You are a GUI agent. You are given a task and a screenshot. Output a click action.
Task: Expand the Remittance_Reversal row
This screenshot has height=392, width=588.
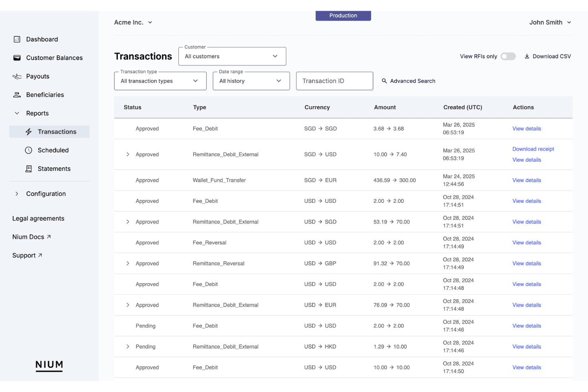pos(128,263)
